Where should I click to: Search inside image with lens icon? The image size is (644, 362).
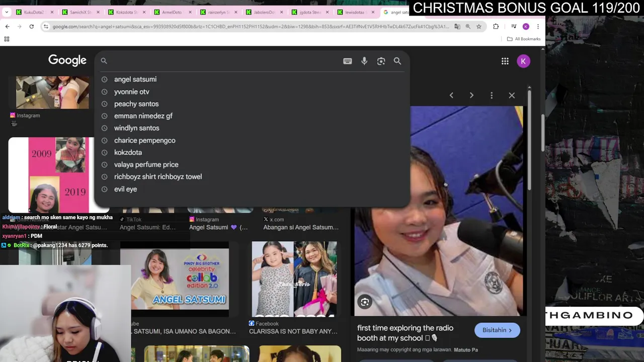[x=365, y=302]
